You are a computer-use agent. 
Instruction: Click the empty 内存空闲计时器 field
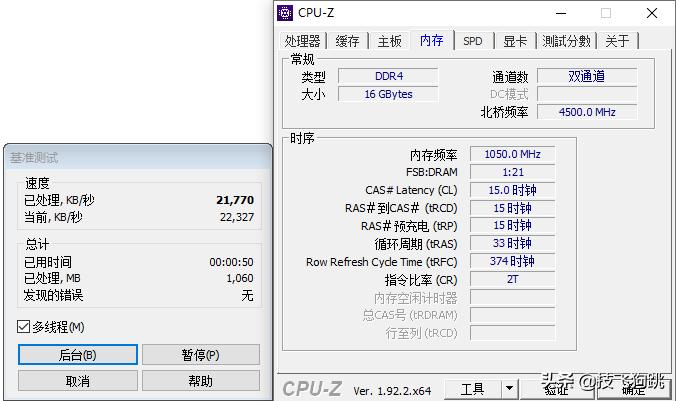click(x=512, y=298)
